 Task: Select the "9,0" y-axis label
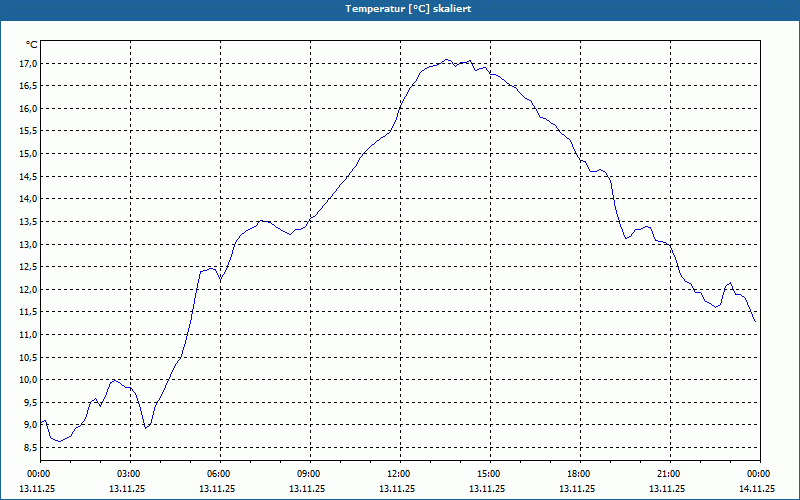click(31, 424)
